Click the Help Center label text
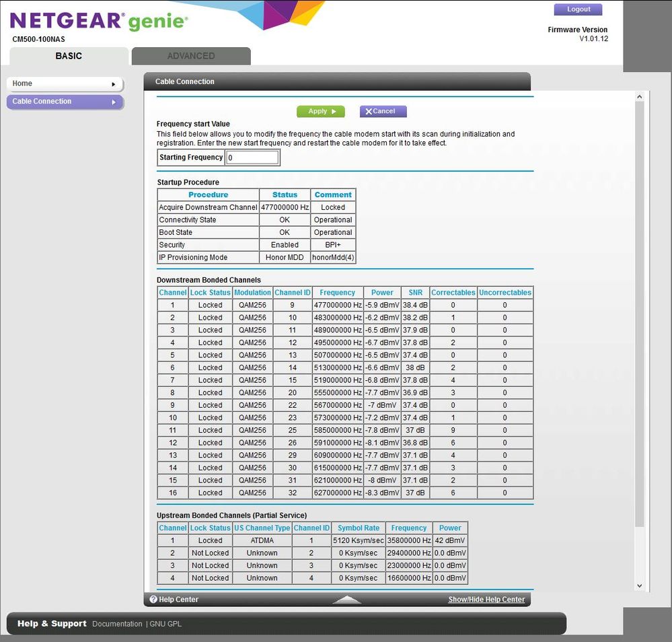This screenshot has height=642, width=672. coord(178,599)
